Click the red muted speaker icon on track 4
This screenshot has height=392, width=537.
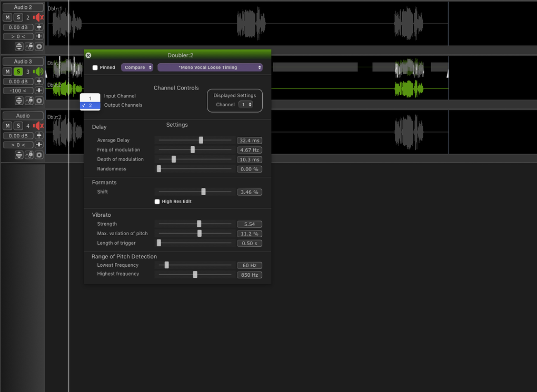(38, 126)
